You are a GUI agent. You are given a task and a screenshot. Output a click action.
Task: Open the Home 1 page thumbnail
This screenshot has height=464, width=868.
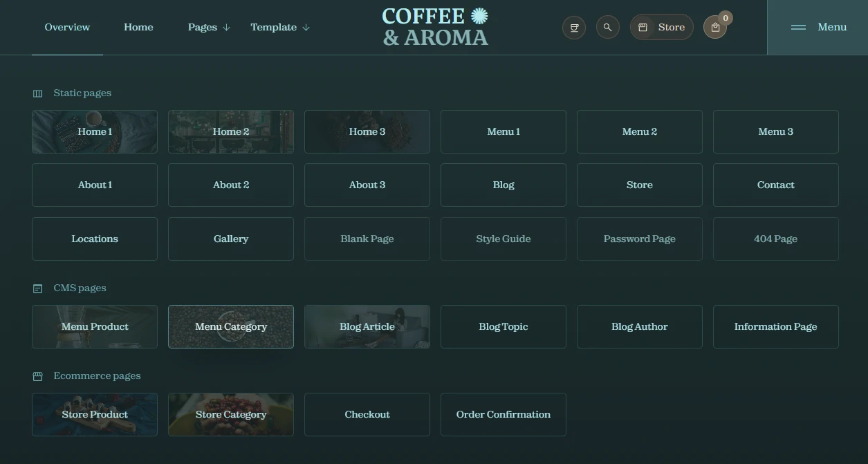tap(95, 131)
